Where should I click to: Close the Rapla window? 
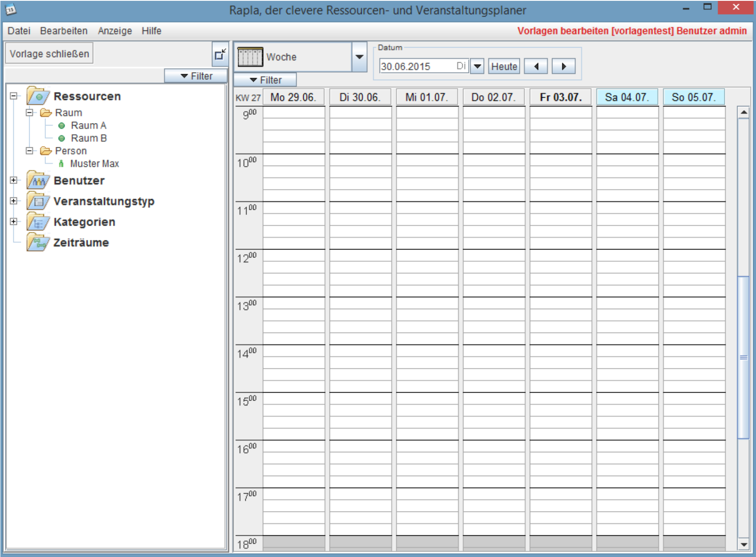(x=736, y=7)
